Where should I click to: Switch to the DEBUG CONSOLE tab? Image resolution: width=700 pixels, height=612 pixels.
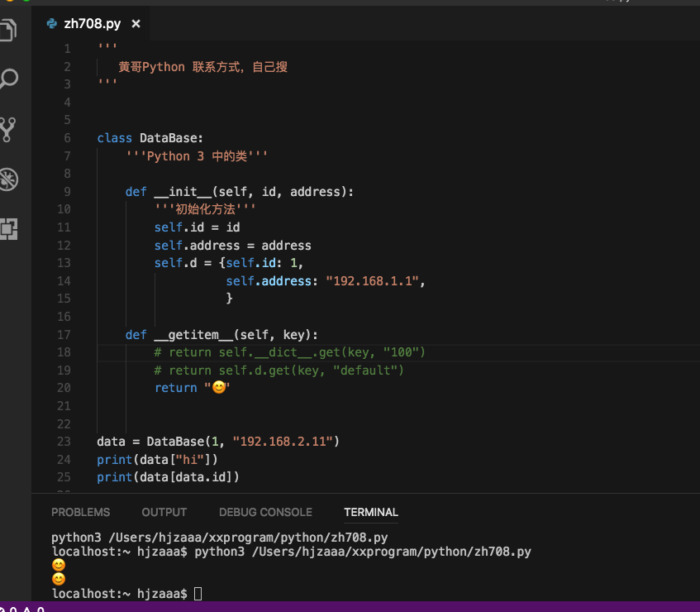pos(265,513)
